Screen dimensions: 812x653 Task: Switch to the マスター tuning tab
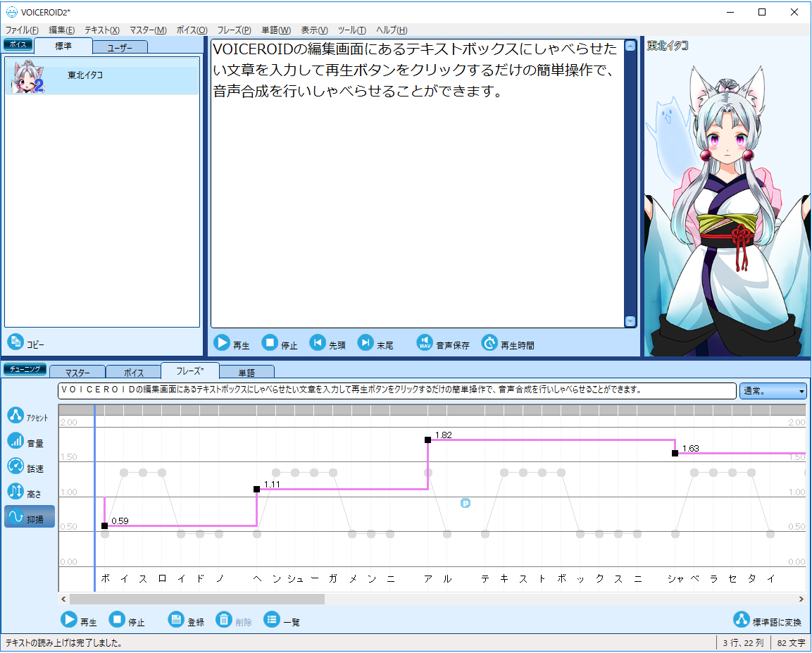click(77, 373)
